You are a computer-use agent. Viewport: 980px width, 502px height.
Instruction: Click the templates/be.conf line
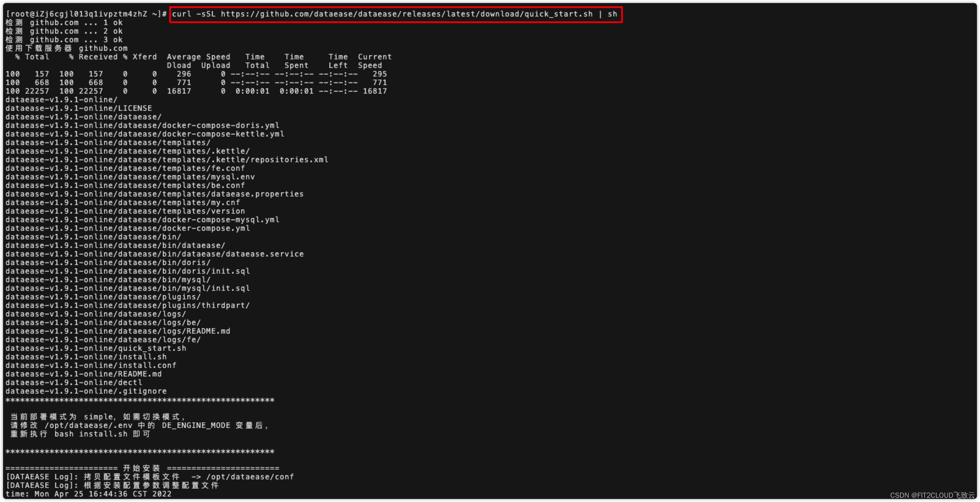pos(125,185)
